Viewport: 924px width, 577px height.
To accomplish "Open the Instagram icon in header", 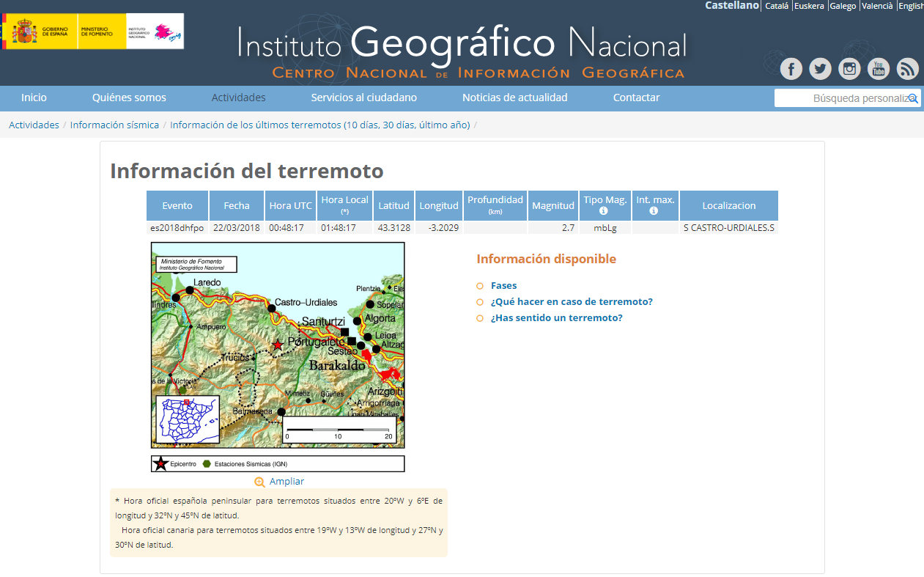I will click(849, 69).
